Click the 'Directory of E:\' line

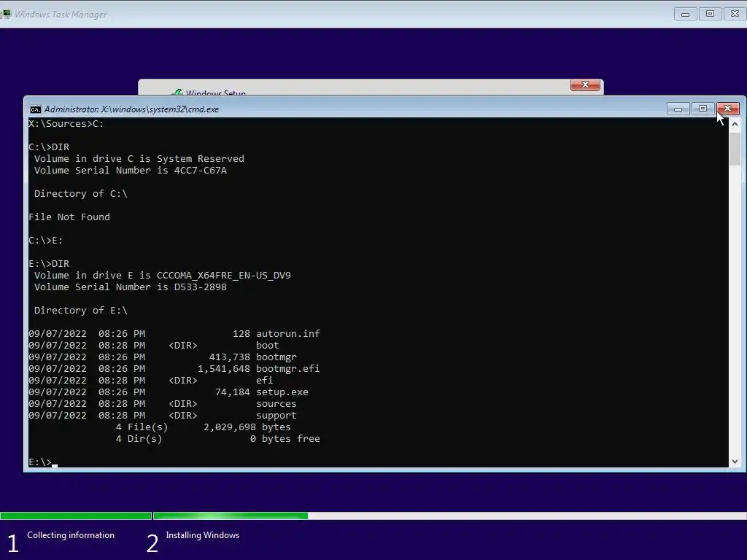click(x=80, y=311)
